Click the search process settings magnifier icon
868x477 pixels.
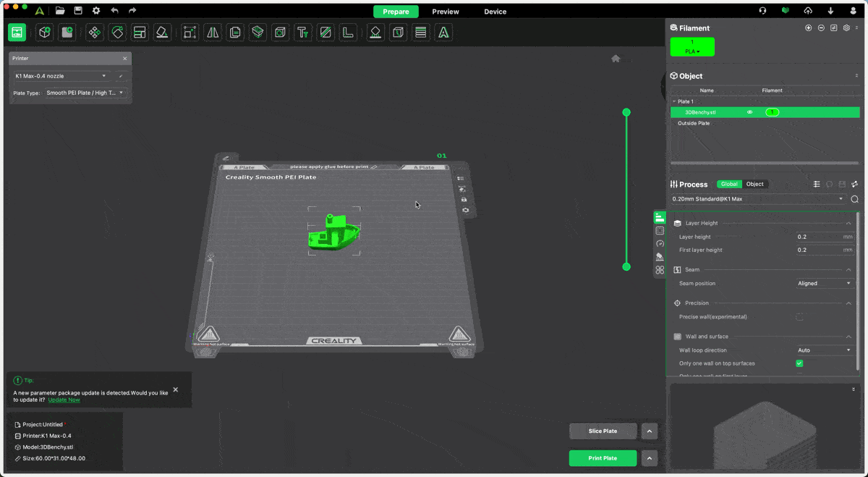tap(854, 199)
